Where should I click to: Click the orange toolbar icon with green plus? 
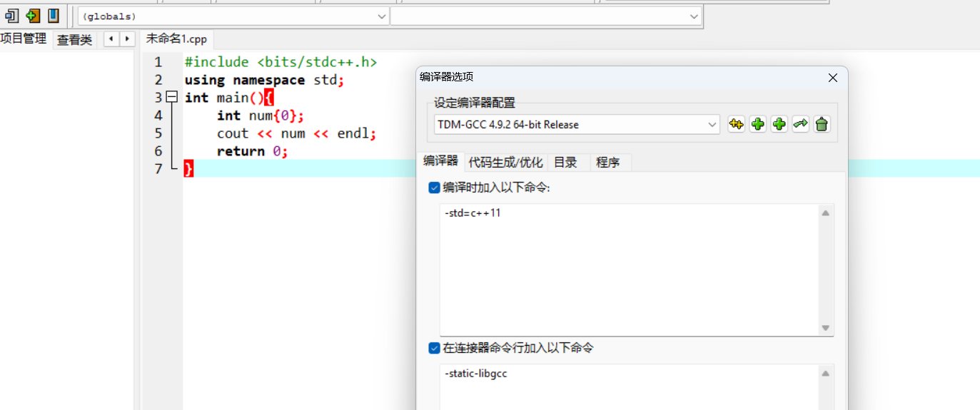point(33,16)
